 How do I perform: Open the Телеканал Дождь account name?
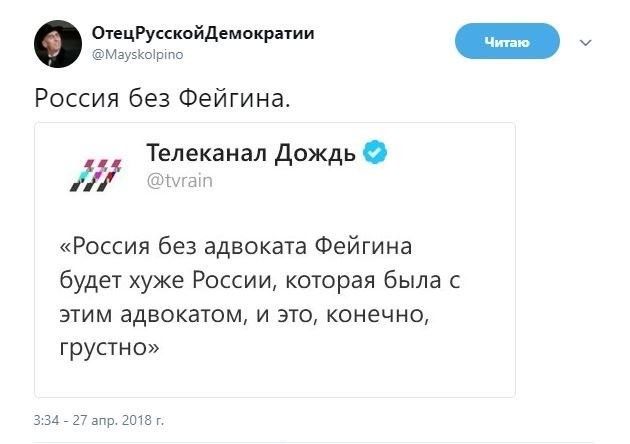click(251, 154)
